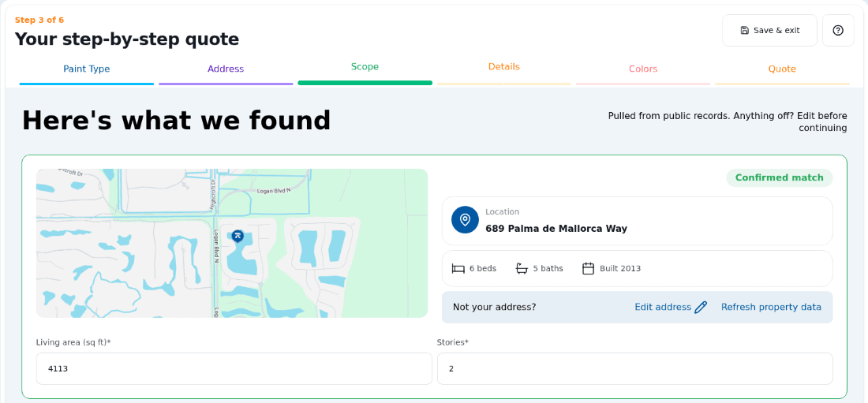Click the calendar icon beside Built 2013

[x=588, y=268]
